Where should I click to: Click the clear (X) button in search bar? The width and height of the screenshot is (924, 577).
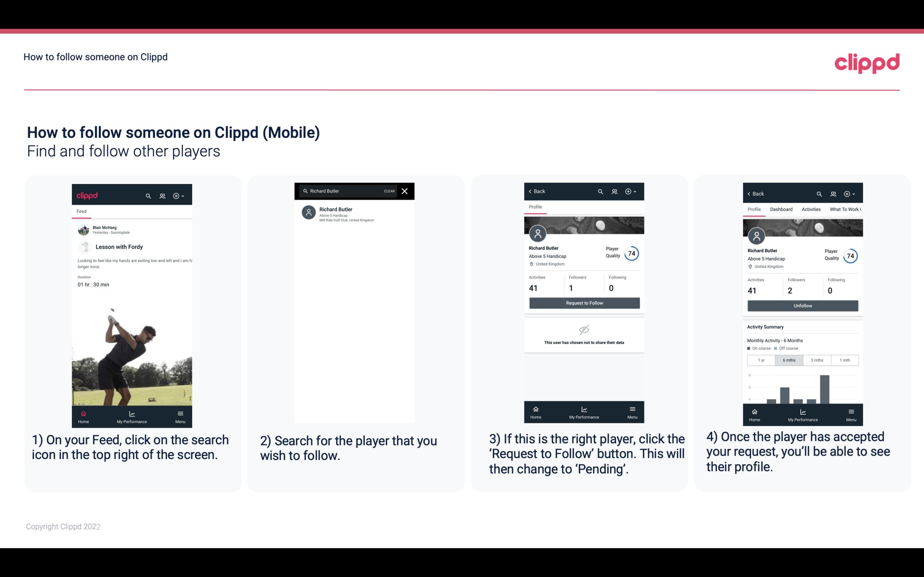coord(405,191)
